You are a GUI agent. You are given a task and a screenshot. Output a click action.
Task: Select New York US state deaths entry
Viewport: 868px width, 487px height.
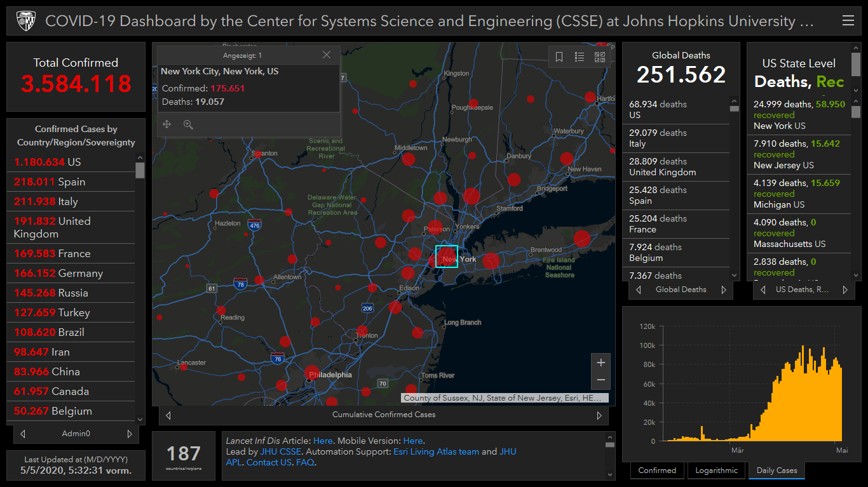(x=799, y=115)
